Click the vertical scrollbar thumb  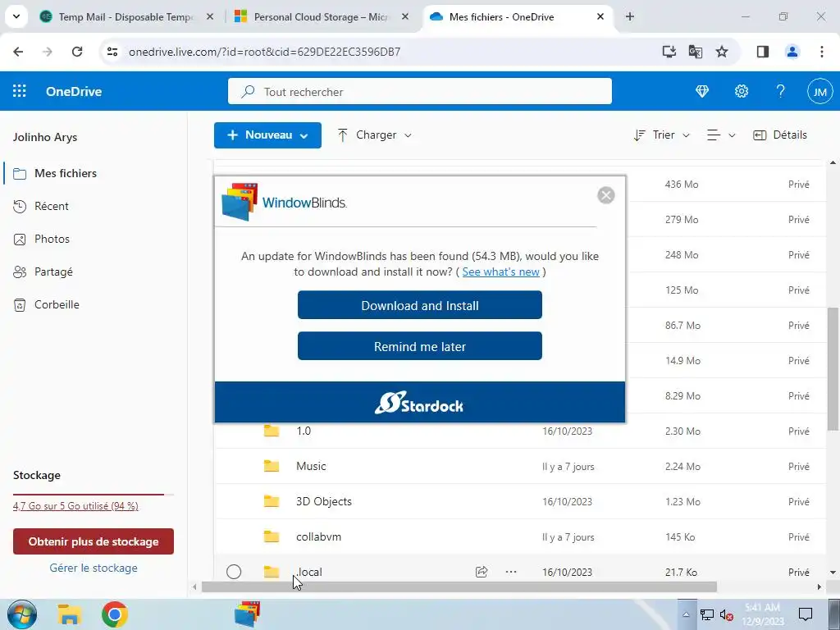[833, 368]
